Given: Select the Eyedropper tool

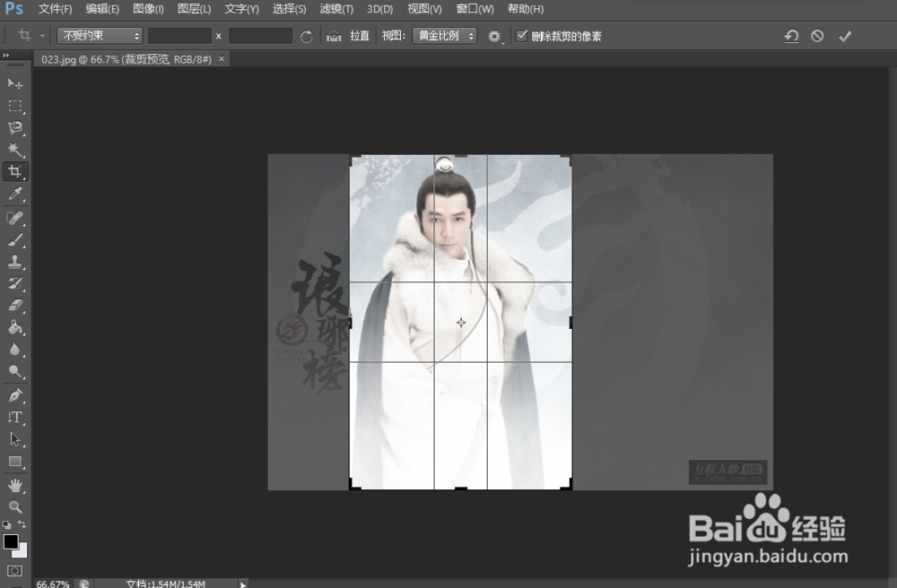Looking at the screenshot, I should (15, 195).
